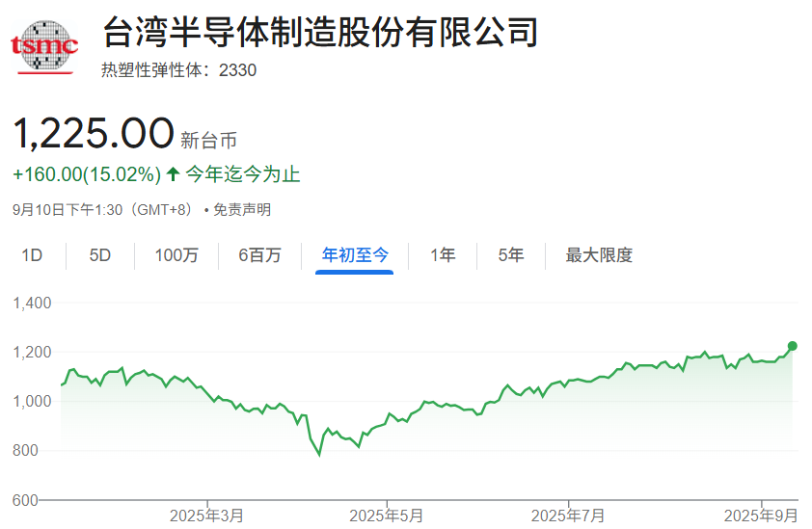Select the 5D time range tab

100,255
